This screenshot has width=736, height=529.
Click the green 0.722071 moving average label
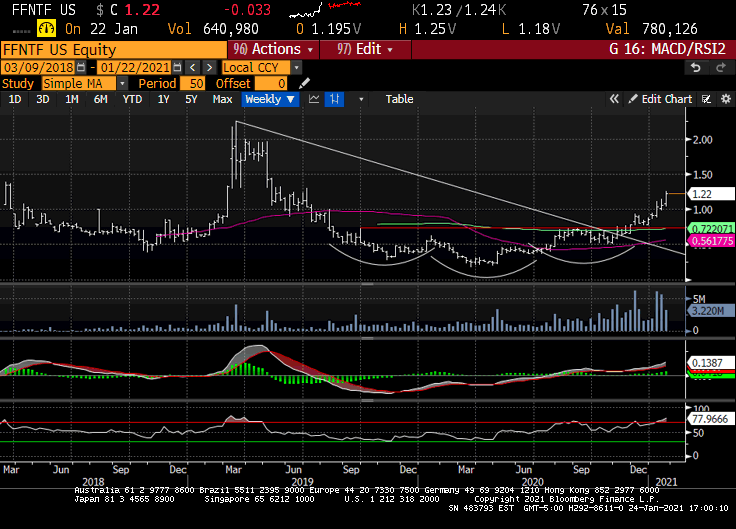[x=712, y=229]
